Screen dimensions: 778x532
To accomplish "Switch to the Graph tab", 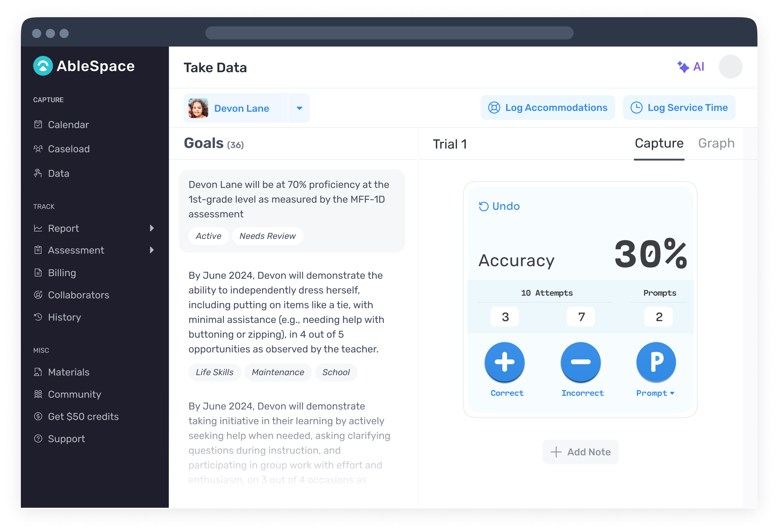I will (716, 143).
